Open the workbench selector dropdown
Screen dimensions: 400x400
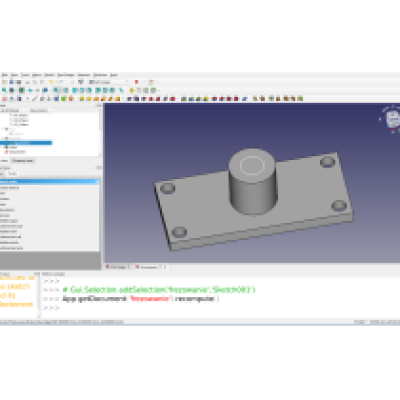click(x=108, y=82)
